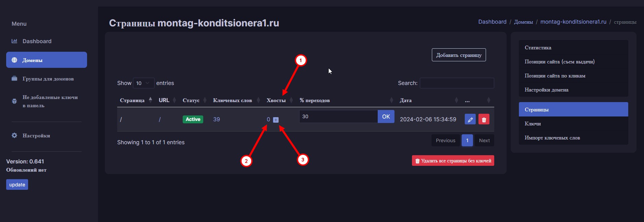Click the globe icon beside Домены
644x222 pixels.
click(14, 60)
